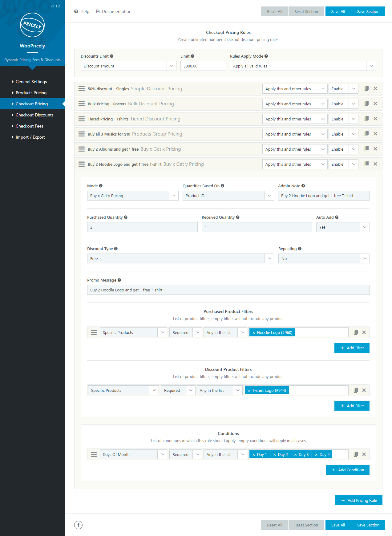Open General Settings section

(31, 82)
